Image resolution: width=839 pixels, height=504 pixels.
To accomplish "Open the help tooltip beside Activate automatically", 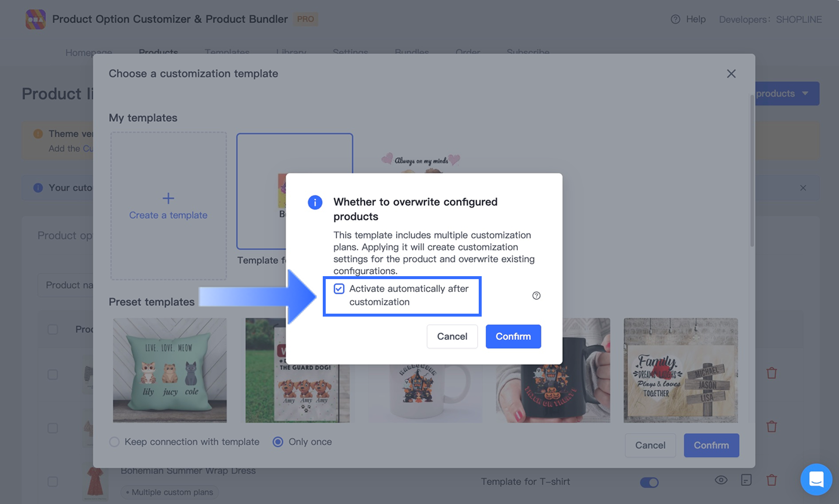I will (536, 295).
